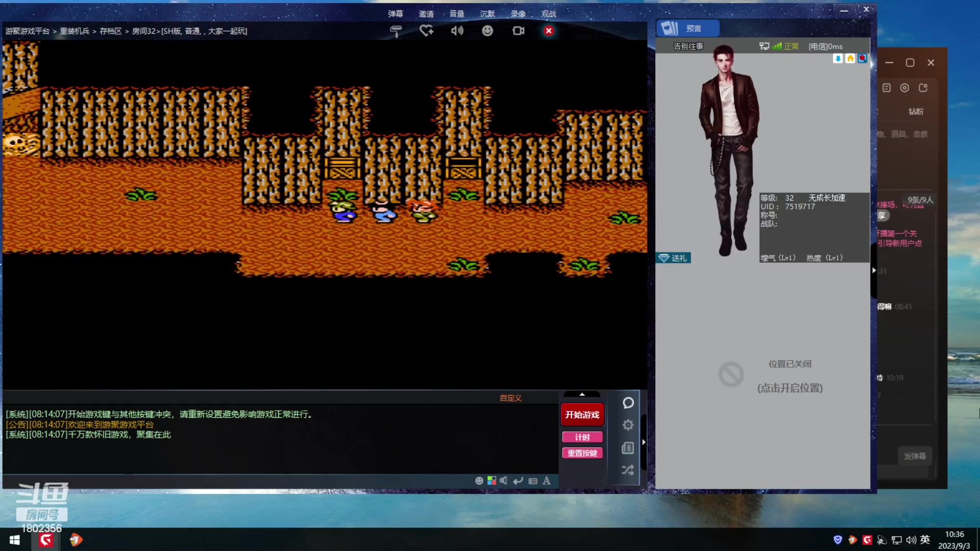The height and width of the screenshot is (551, 980).
Task: Open the system tray volume icon
Action: tap(911, 540)
